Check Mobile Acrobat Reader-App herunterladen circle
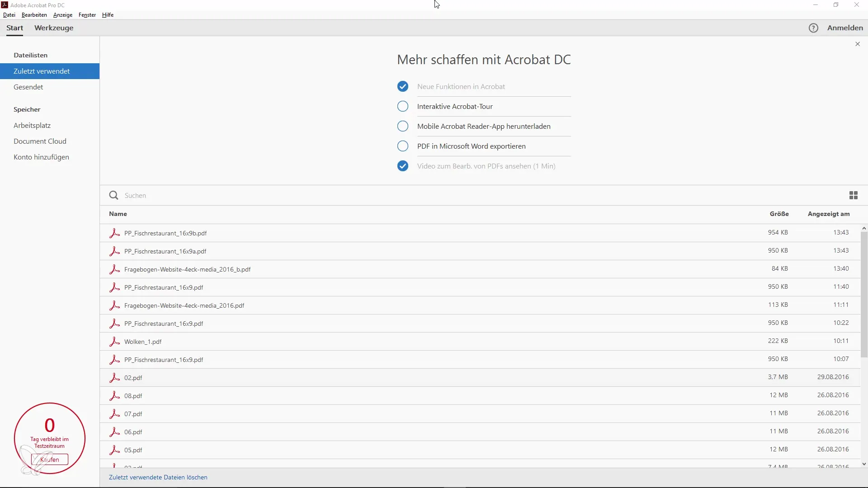The image size is (868, 488). (x=403, y=126)
